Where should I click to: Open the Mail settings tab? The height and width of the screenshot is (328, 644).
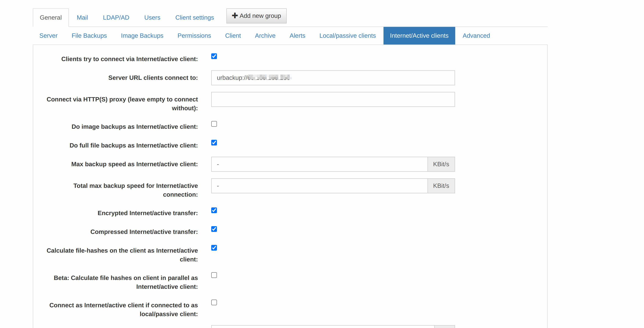point(82,18)
